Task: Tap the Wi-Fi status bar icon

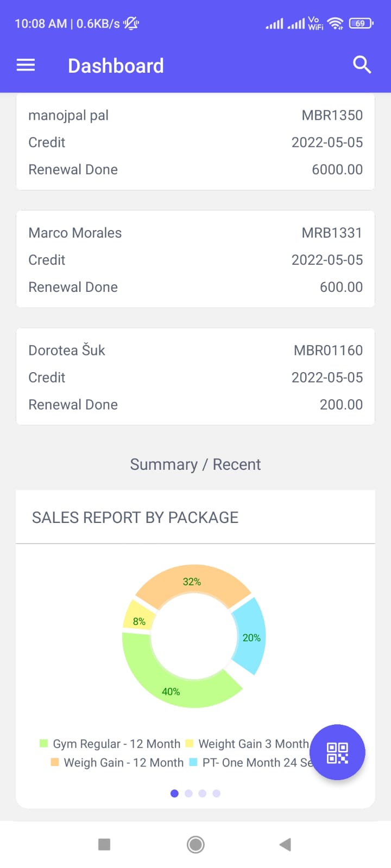Action: coord(336,23)
